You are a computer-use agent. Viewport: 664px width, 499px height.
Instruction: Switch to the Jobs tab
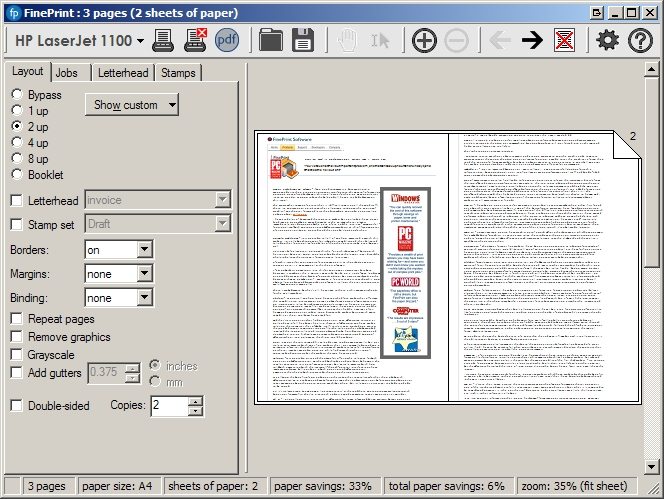[66, 73]
